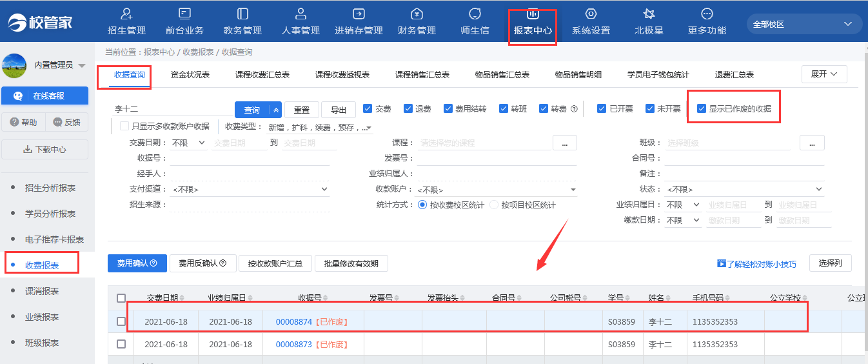Open 收款账户 dropdown
868x364 pixels.
pos(497,189)
